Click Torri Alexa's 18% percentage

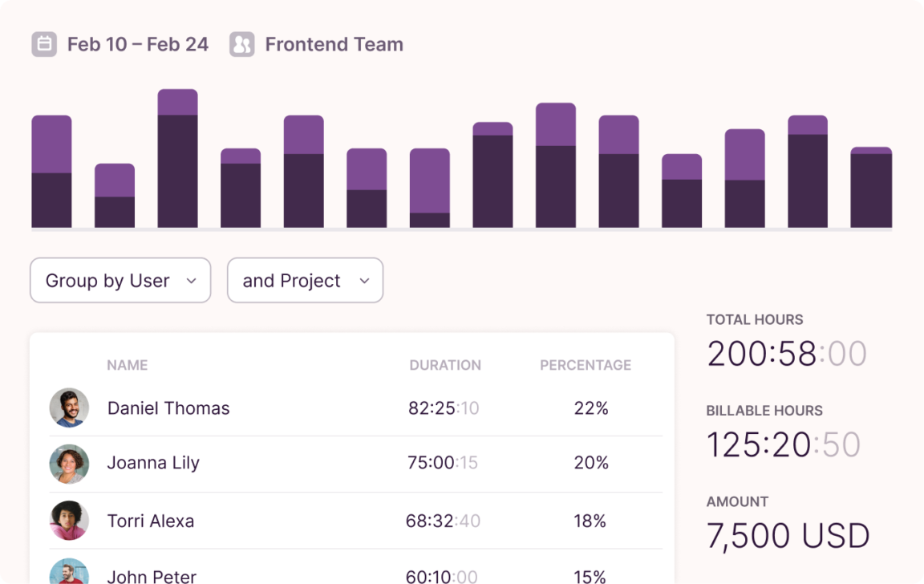point(590,521)
